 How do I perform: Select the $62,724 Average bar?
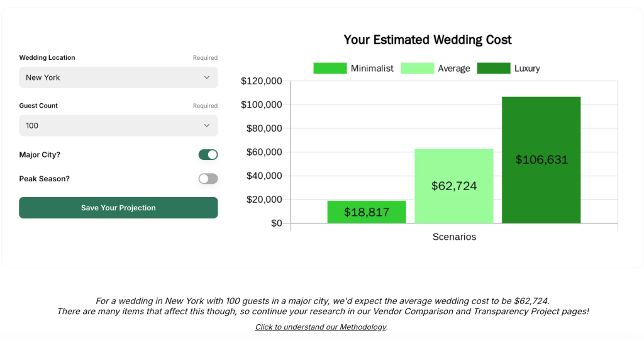453,186
